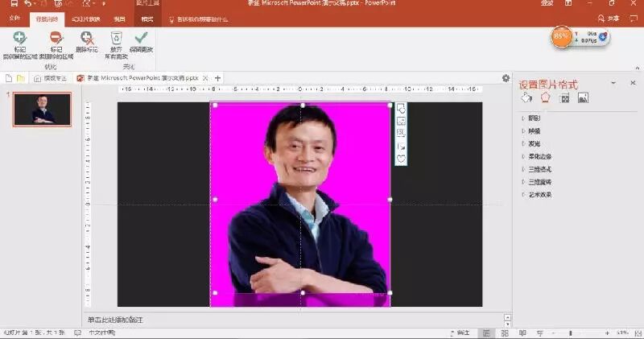Viewport: 644px width, 339px height.
Task: Click the orange 85% floating widget
Action: (561, 37)
